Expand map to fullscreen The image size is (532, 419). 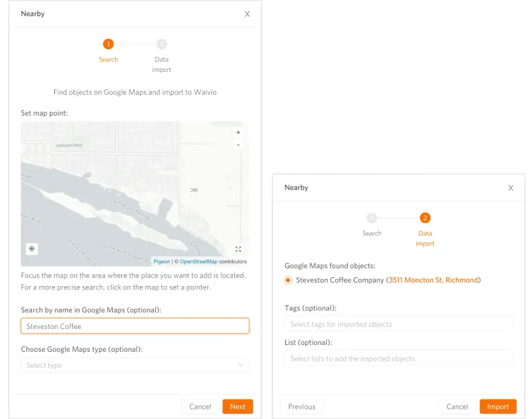[x=238, y=249]
